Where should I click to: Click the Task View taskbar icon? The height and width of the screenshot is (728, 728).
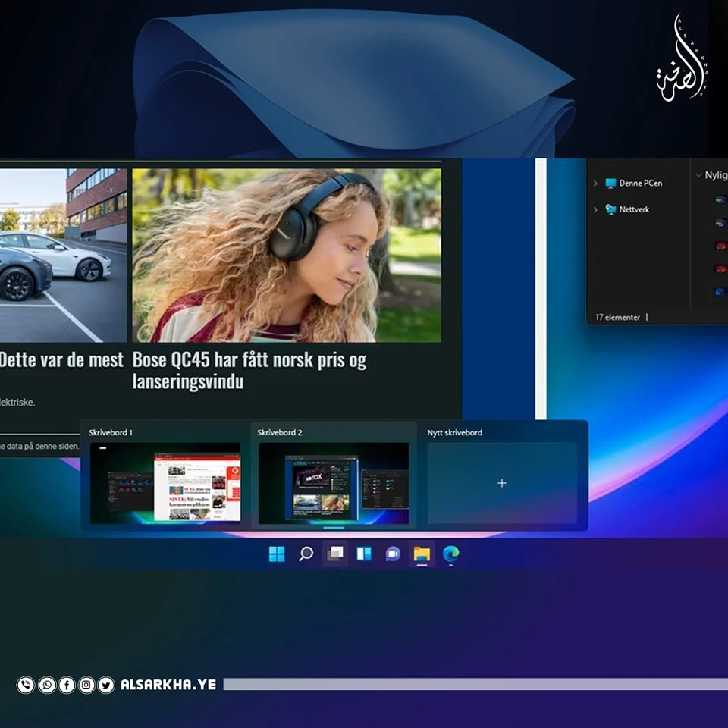point(334,554)
